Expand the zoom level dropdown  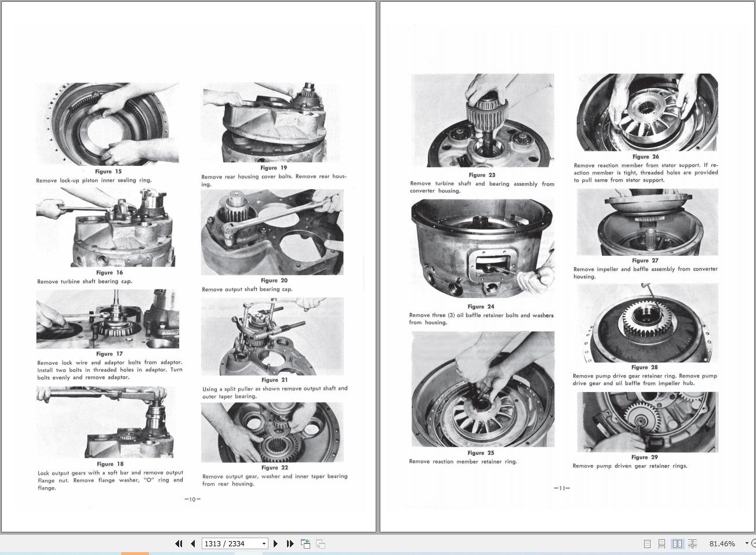tap(746, 543)
